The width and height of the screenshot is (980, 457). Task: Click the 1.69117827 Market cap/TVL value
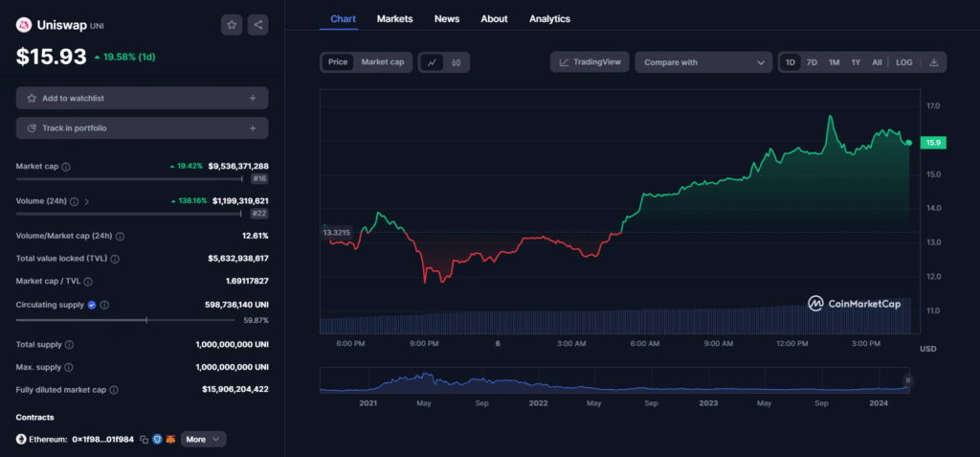point(248,281)
